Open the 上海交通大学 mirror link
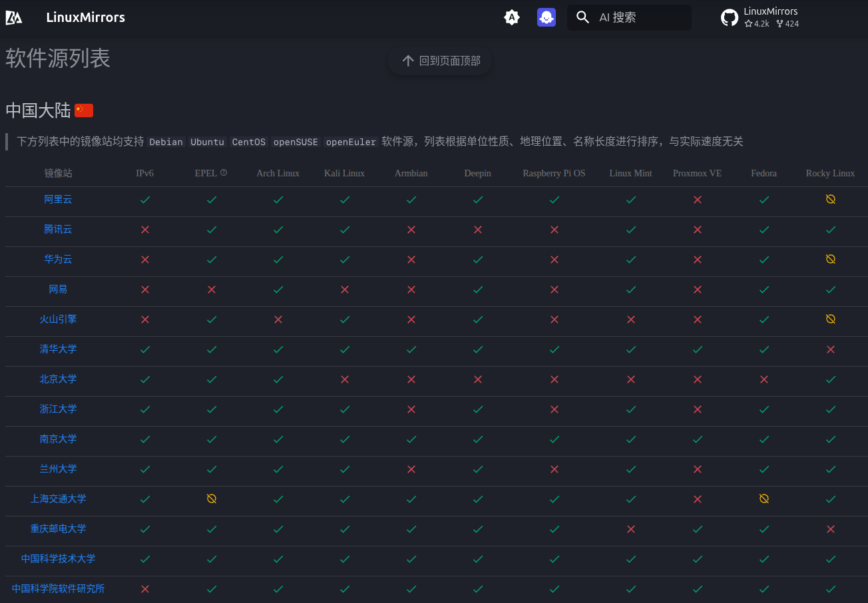 (59, 499)
